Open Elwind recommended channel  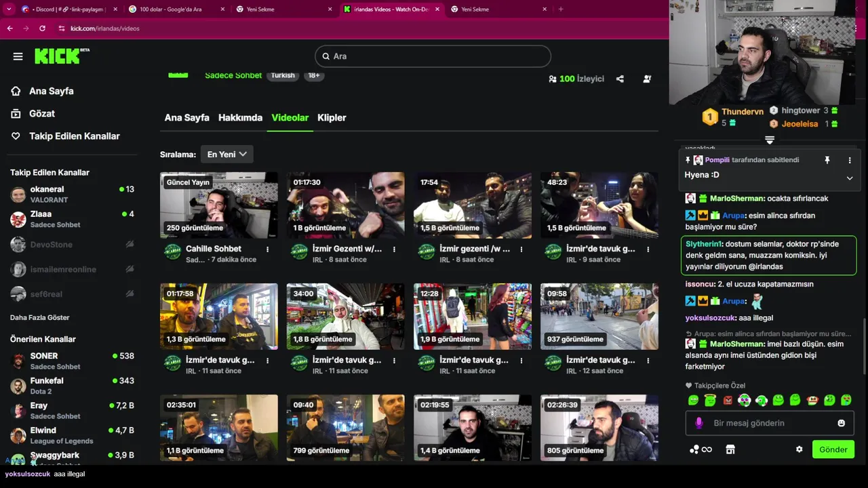click(73, 435)
